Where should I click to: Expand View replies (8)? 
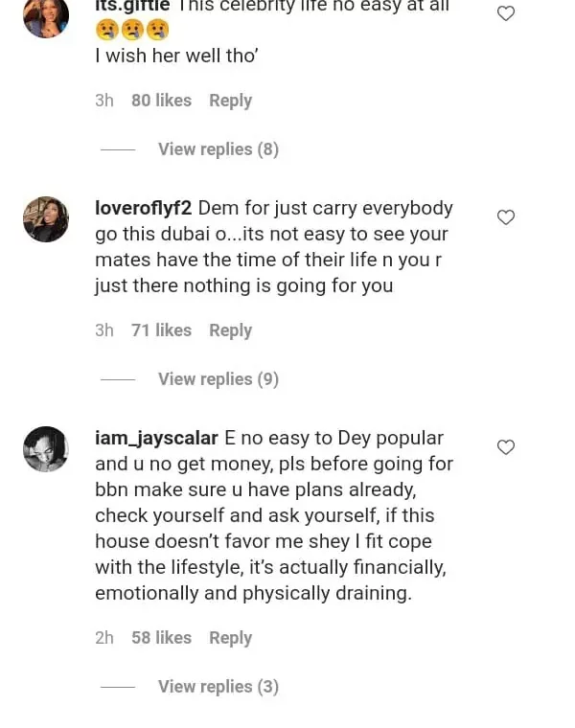[x=218, y=149]
